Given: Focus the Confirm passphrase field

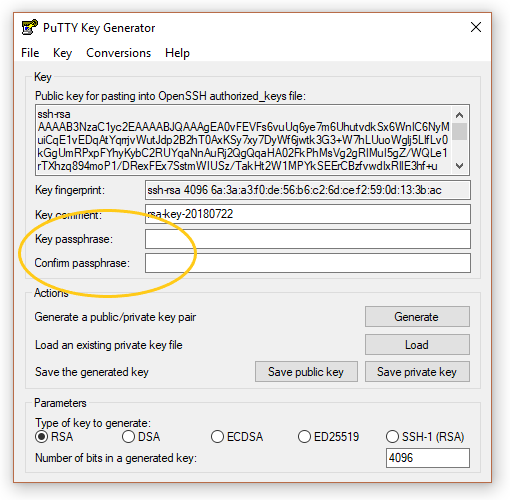Looking at the screenshot, I should pyautogui.click(x=308, y=263).
